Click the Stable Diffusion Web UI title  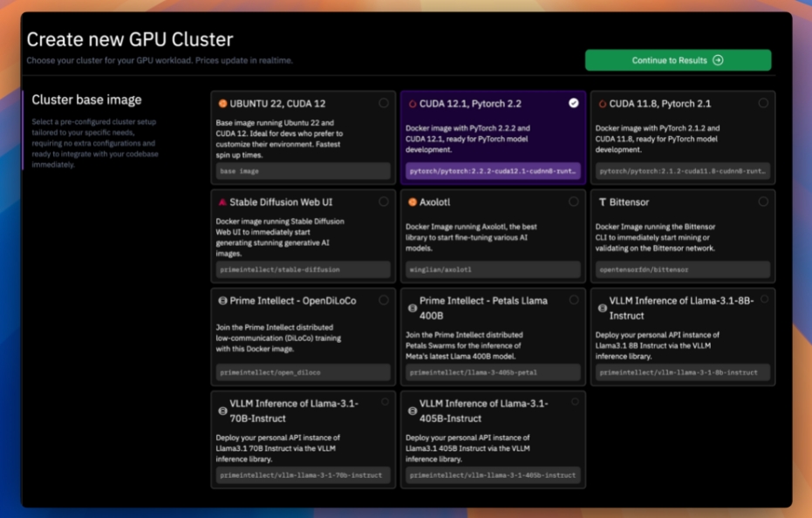tap(281, 202)
